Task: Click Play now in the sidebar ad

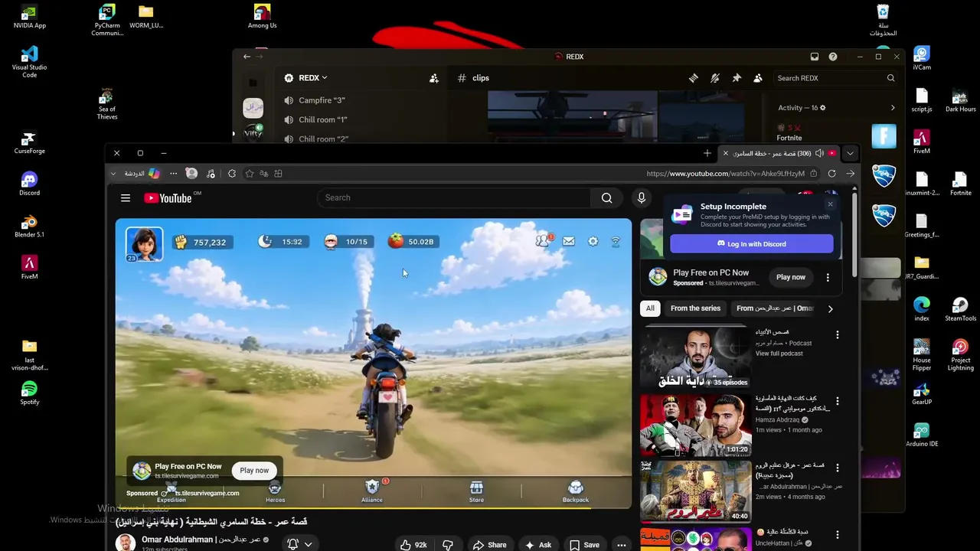Action: pyautogui.click(x=791, y=277)
